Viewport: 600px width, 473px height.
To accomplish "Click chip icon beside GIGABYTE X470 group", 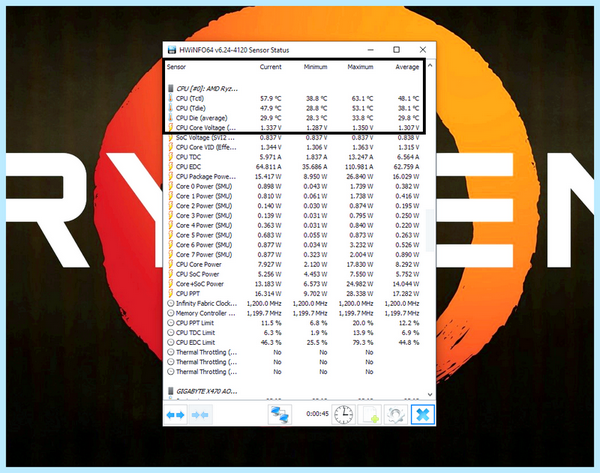I will (x=171, y=391).
